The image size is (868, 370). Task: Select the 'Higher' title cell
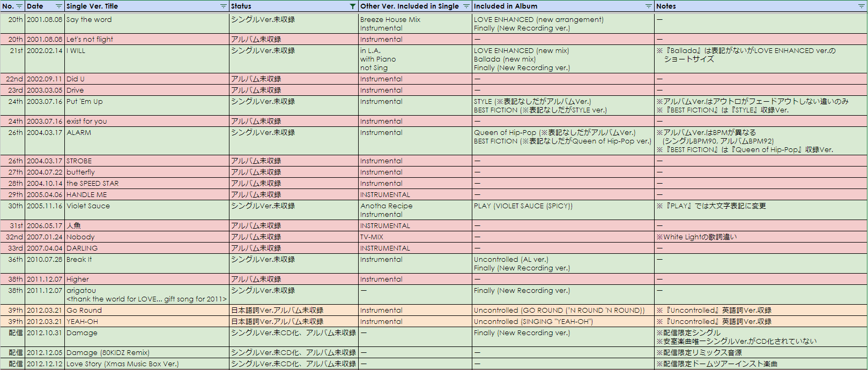click(147, 280)
